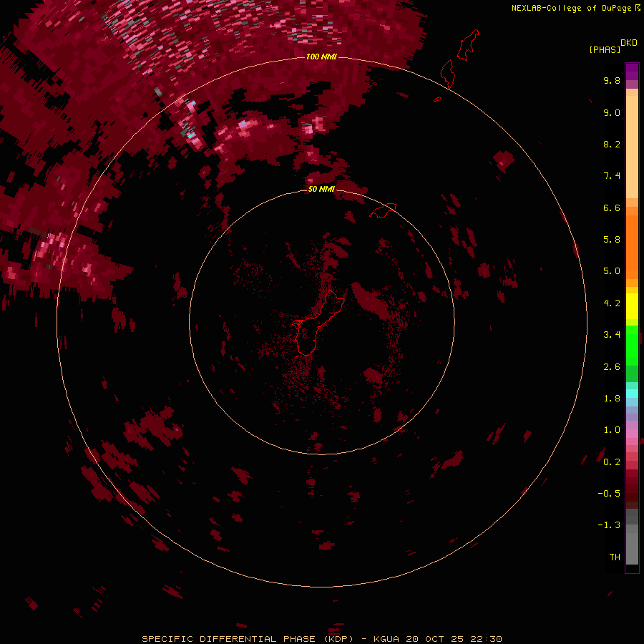Click the DKD label above the color bar
The image size is (644, 644).
click(629, 43)
